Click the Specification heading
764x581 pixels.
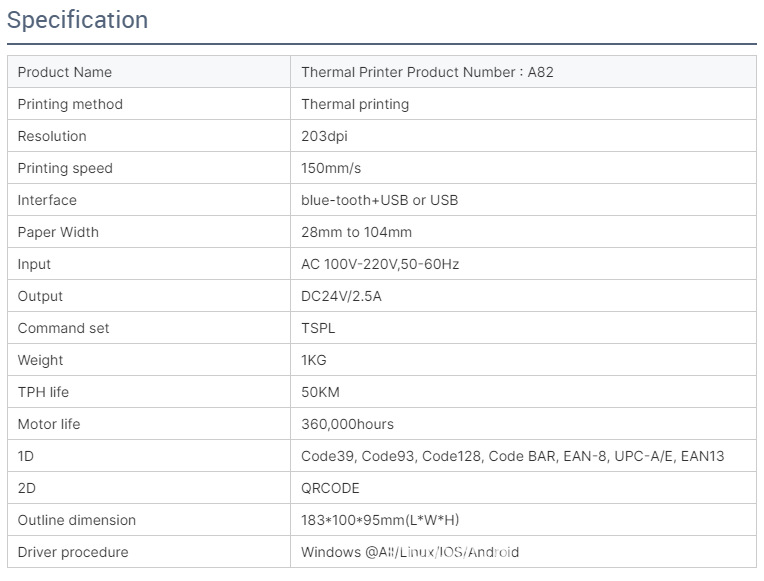tap(77, 20)
